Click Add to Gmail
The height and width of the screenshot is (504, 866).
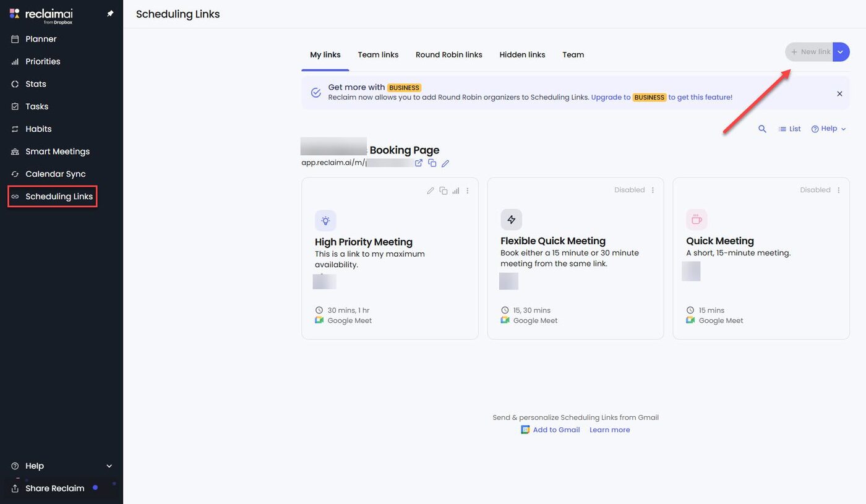(x=555, y=429)
